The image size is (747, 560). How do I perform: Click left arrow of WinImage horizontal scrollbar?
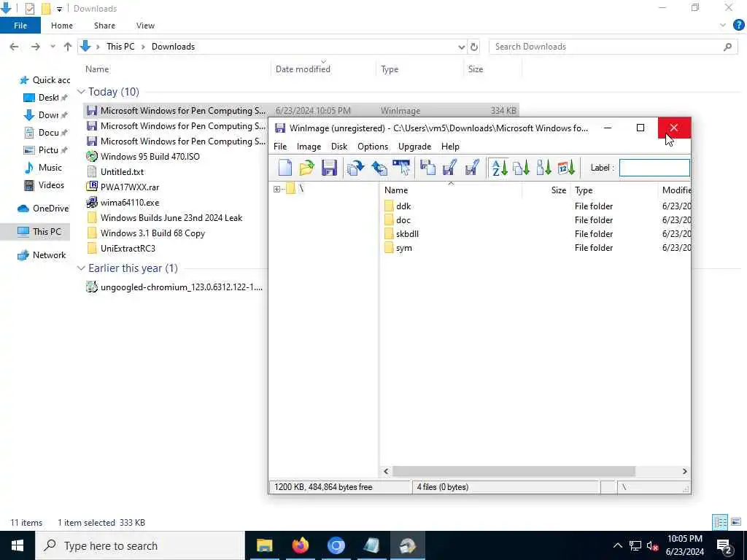(386, 471)
